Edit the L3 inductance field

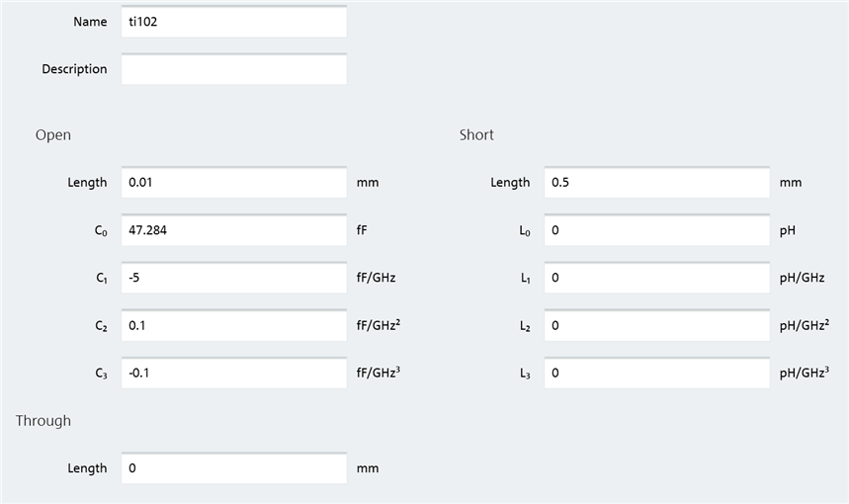(x=656, y=373)
